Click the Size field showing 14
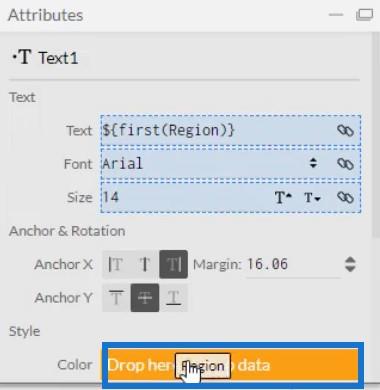 click(187, 197)
